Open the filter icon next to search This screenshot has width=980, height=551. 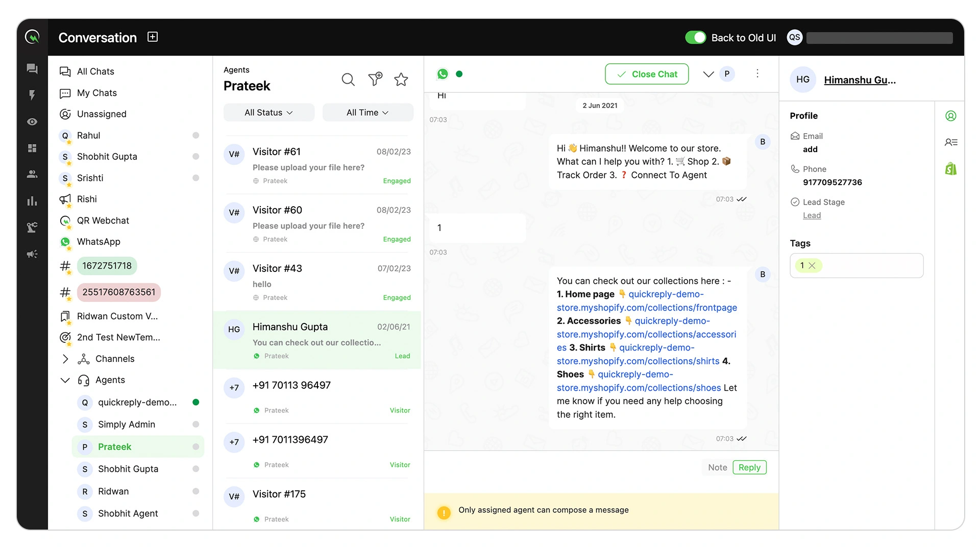[375, 79]
